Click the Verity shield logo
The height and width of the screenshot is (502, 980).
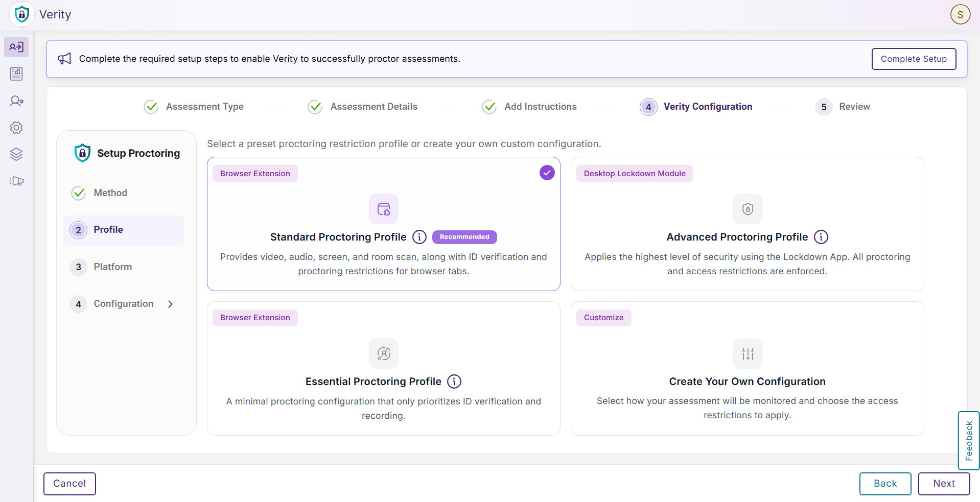pos(21,14)
